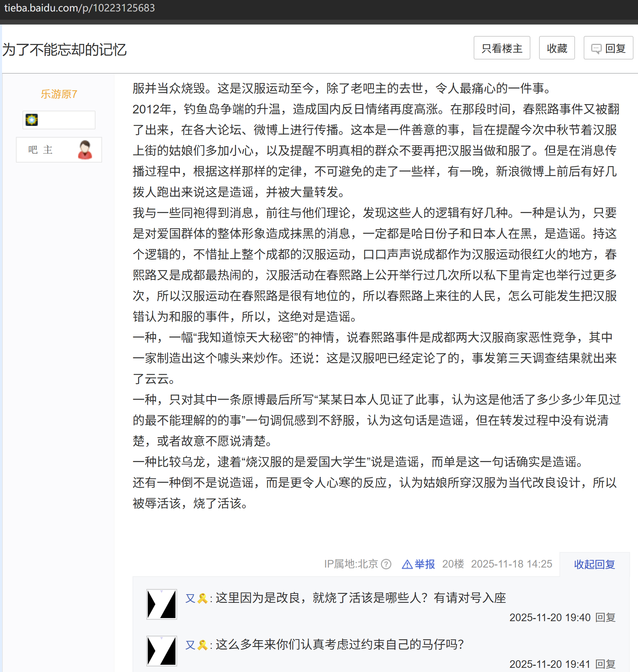Reply to the comment posted at 19:40
The width and height of the screenshot is (638, 672).
tap(605, 617)
